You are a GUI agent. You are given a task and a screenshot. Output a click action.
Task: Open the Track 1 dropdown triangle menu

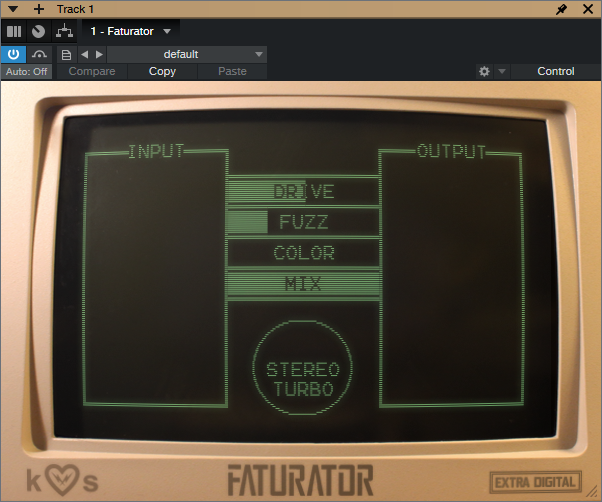point(13,9)
